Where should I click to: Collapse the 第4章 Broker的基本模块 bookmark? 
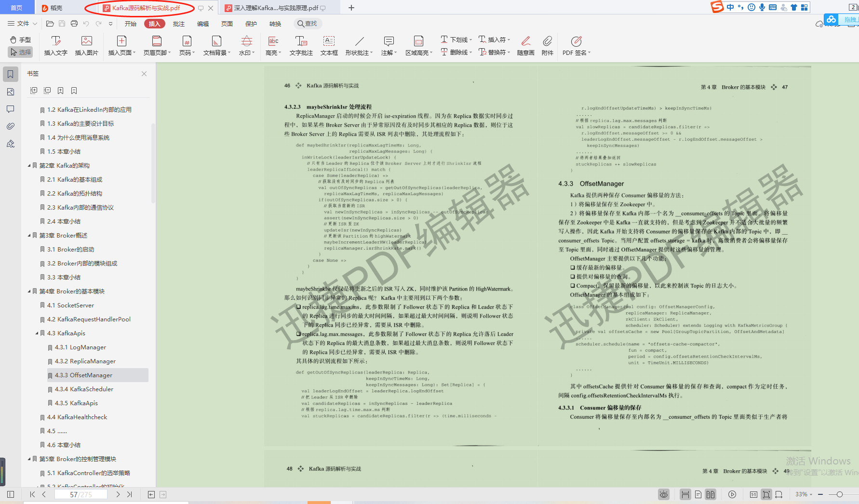pos(29,291)
